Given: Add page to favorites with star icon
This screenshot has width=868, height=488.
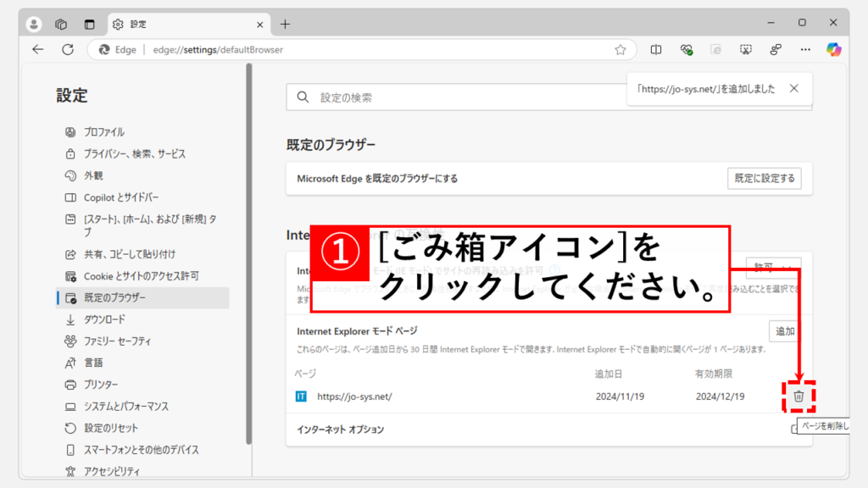Looking at the screenshot, I should [620, 50].
